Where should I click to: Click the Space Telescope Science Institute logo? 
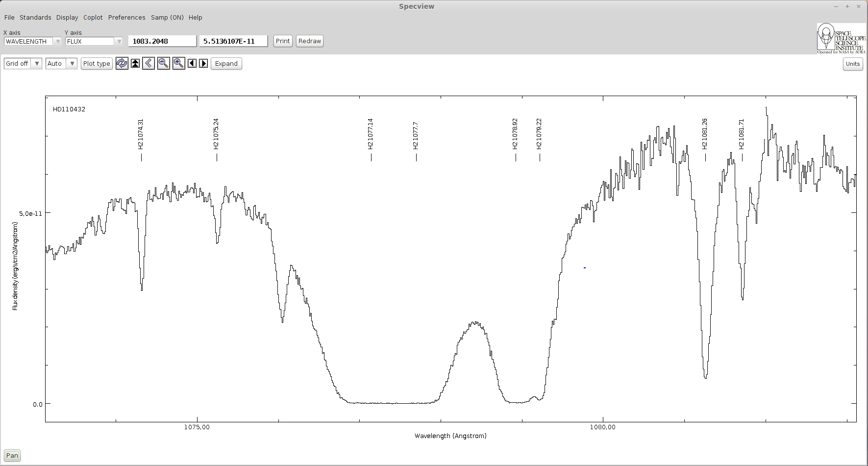[x=841, y=38]
